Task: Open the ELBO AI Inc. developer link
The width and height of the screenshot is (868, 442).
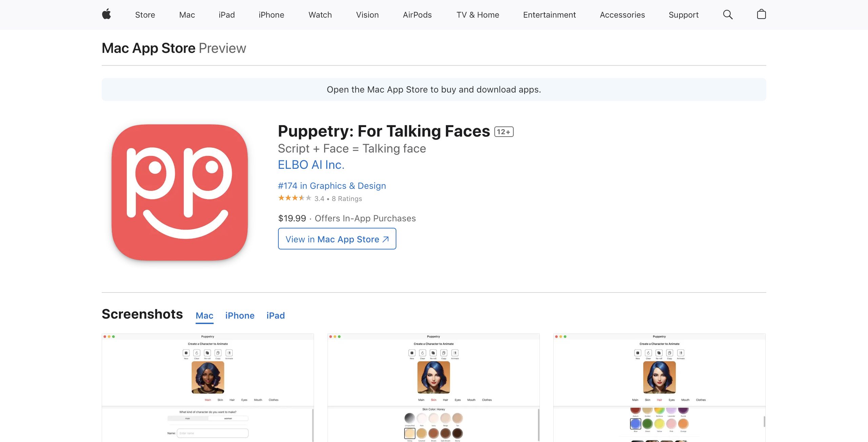Action: [x=311, y=165]
